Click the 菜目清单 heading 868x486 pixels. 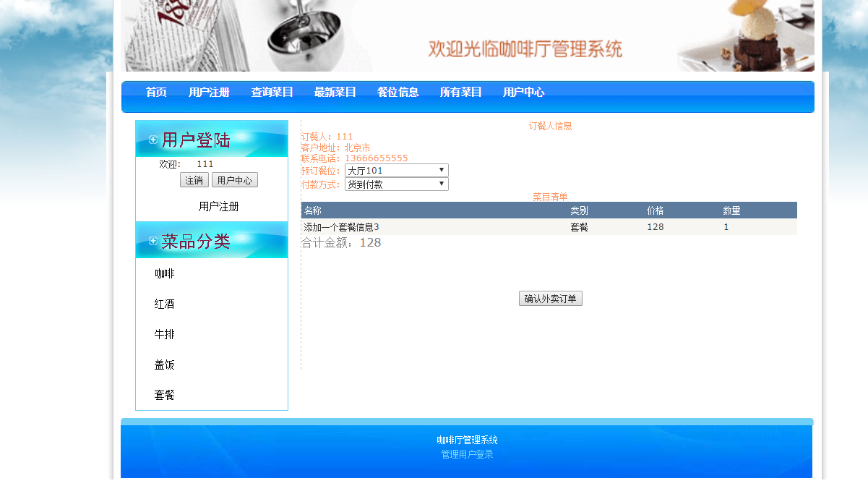tap(550, 197)
